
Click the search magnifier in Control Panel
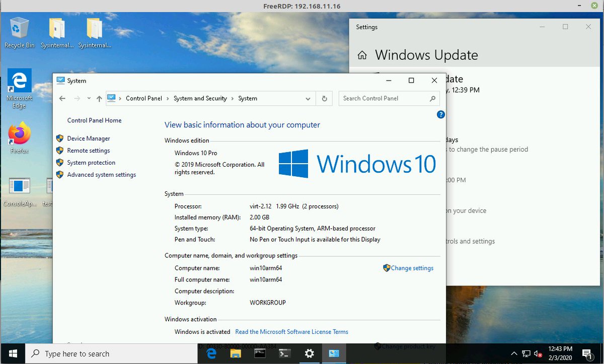(432, 99)
